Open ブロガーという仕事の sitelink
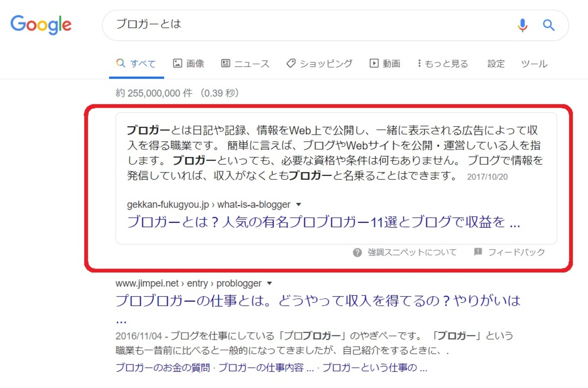Screen dimensions: 588x388 [375, 368]
